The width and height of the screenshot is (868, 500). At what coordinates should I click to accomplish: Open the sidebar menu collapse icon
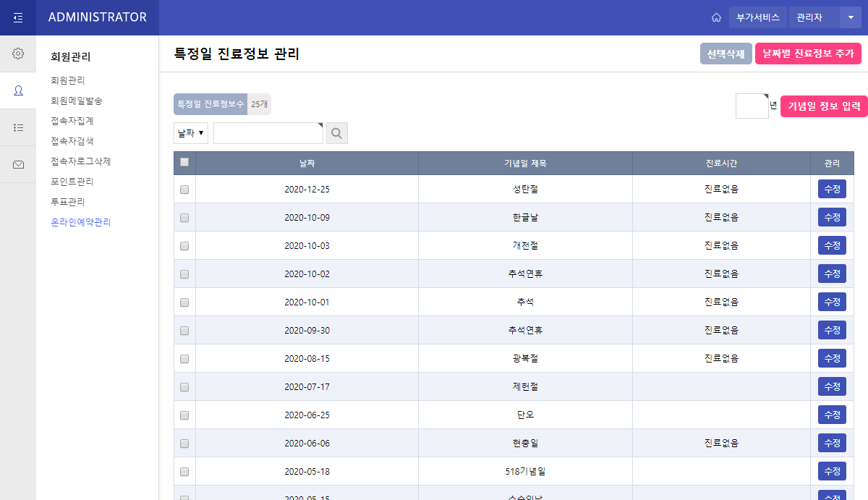point(17,17)
